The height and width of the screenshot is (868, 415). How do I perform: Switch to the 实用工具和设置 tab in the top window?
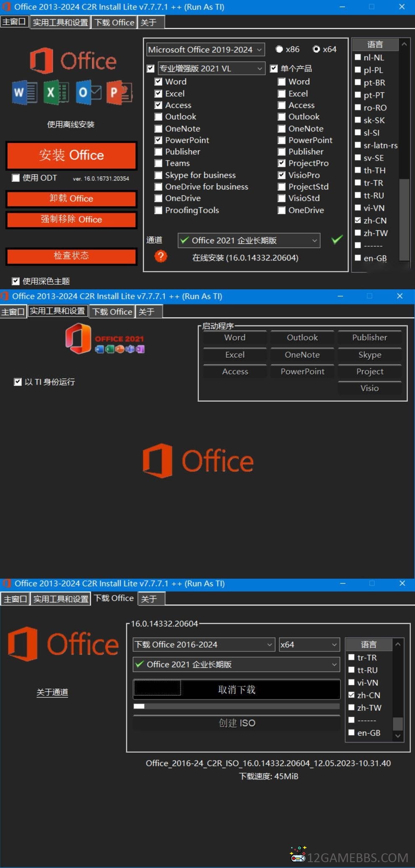(60, 23)
